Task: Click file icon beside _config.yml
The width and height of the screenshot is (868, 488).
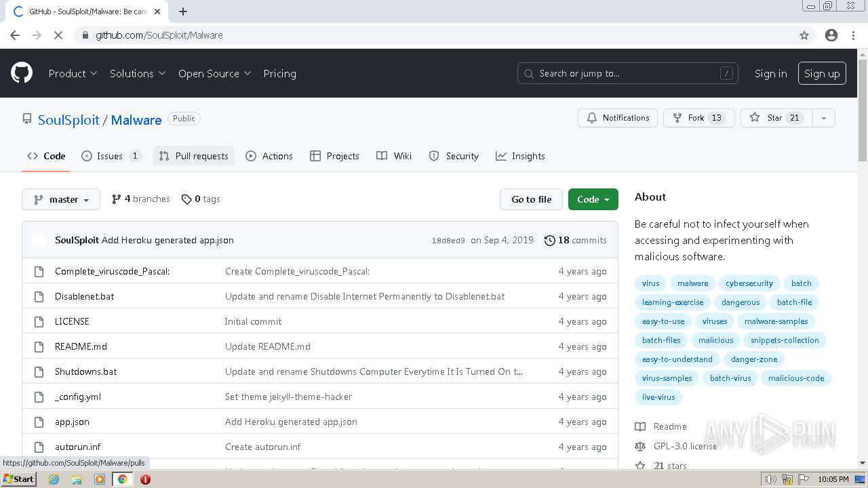Action: (39, 396)
